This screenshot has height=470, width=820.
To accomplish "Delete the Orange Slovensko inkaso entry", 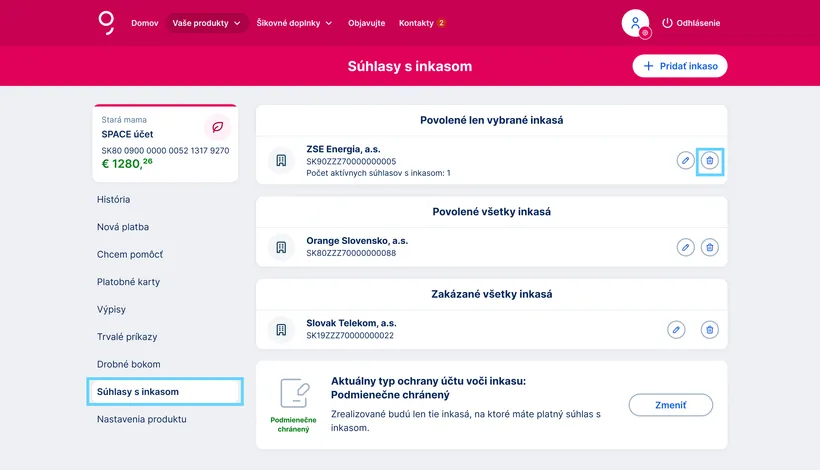I will pos(709,247).
